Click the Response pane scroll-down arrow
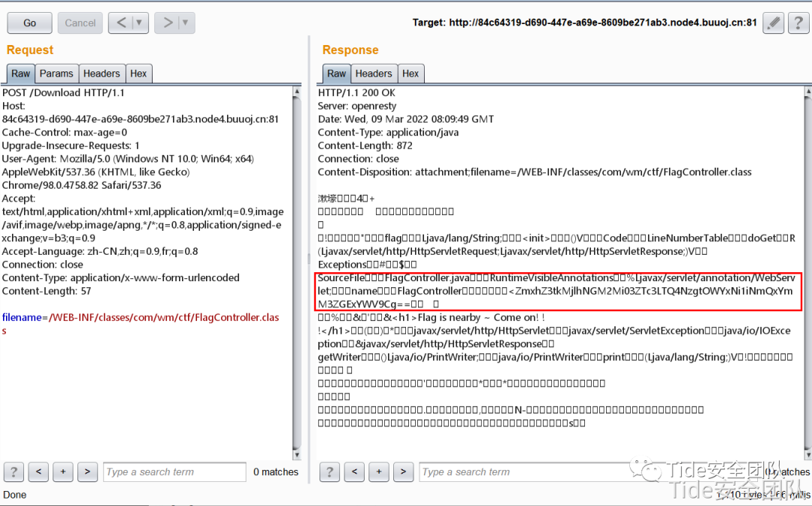 [807, 455]
